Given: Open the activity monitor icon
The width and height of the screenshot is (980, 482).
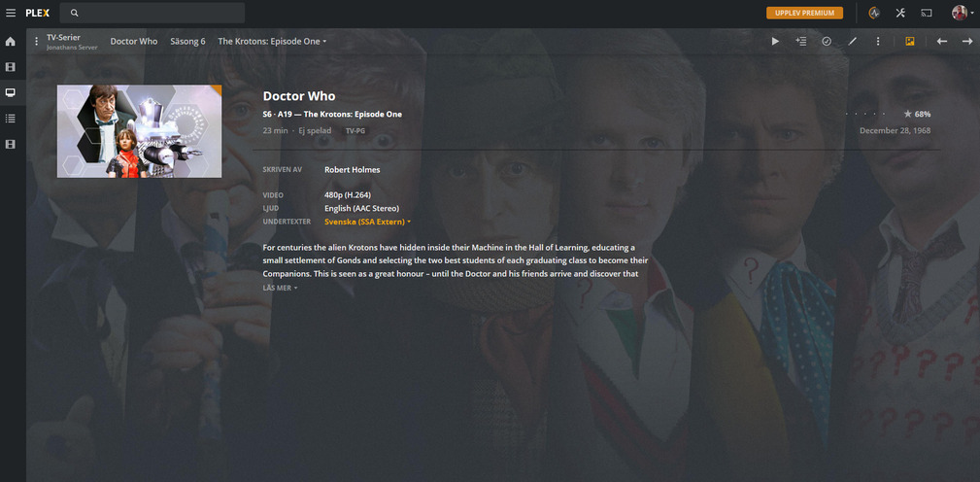Looking at the screenshot, I should click(x=874, y=13).
